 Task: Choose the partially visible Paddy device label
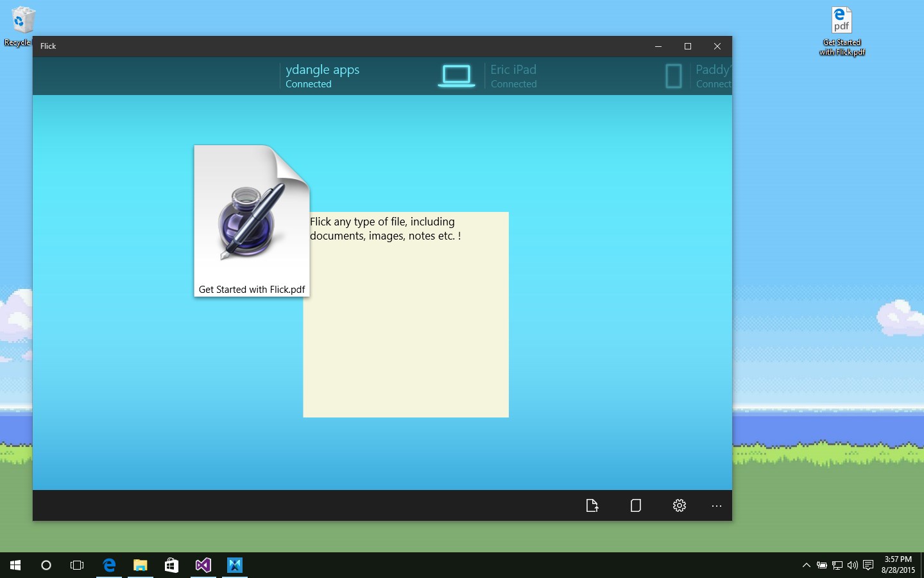[713, 76]
